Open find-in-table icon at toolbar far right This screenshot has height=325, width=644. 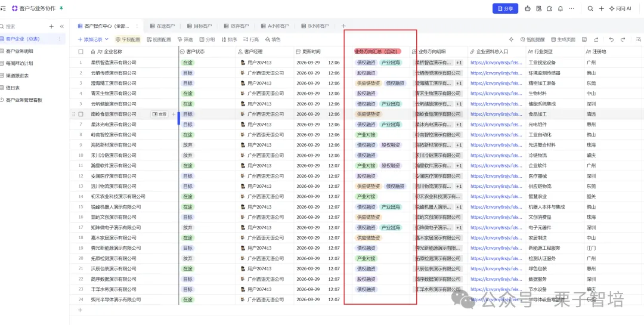pos(639,39)
